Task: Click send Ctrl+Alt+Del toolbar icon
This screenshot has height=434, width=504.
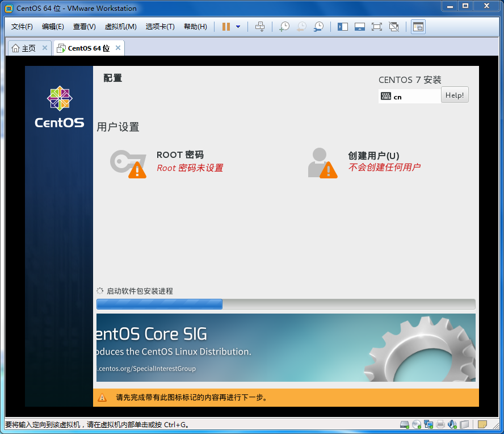Action: click(259, 27)
